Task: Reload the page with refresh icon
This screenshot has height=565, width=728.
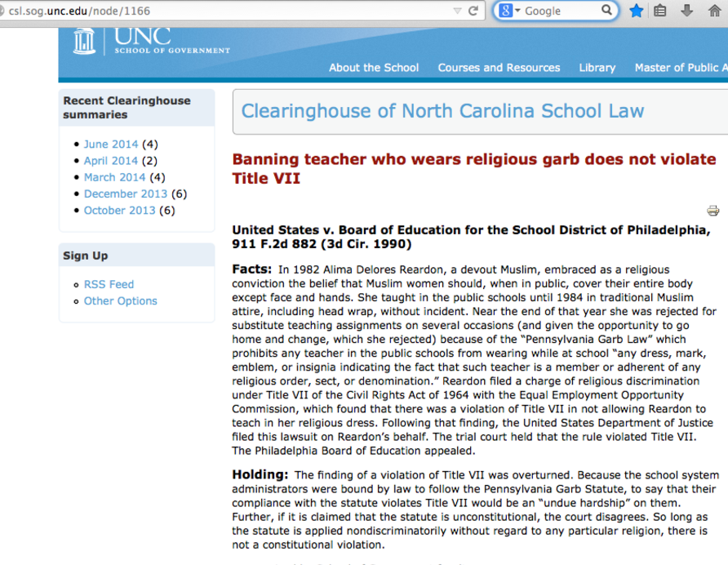Action: coord(473,11)
